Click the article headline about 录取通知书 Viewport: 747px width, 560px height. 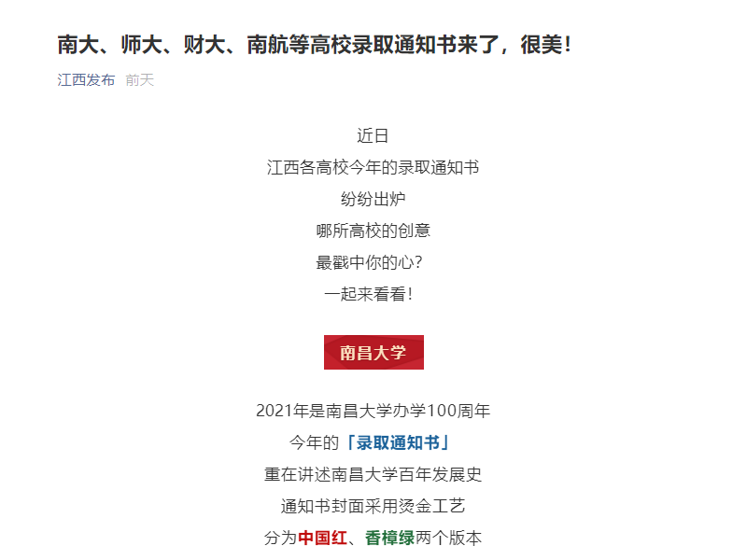point(314,44)
